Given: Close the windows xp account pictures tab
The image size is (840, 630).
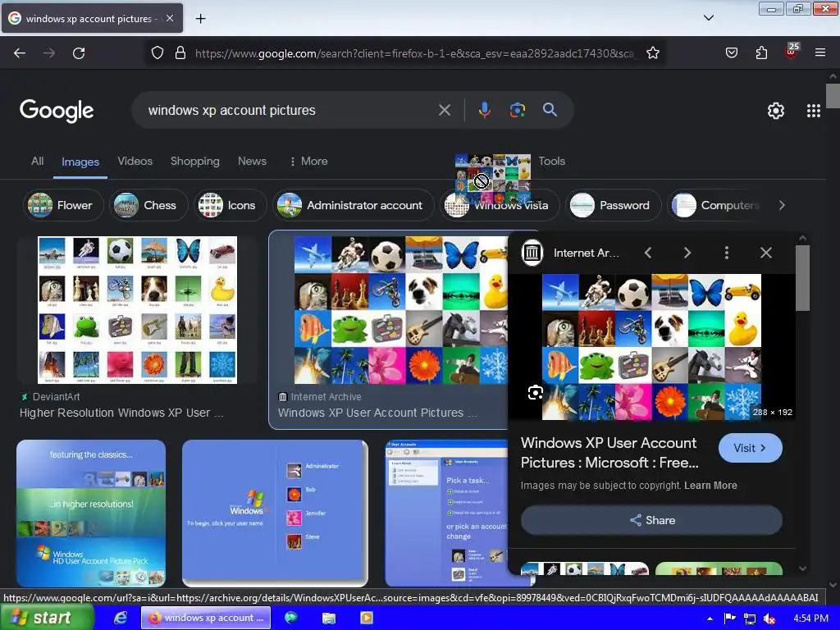Looking at the screenshot, I should pos(169,18).
